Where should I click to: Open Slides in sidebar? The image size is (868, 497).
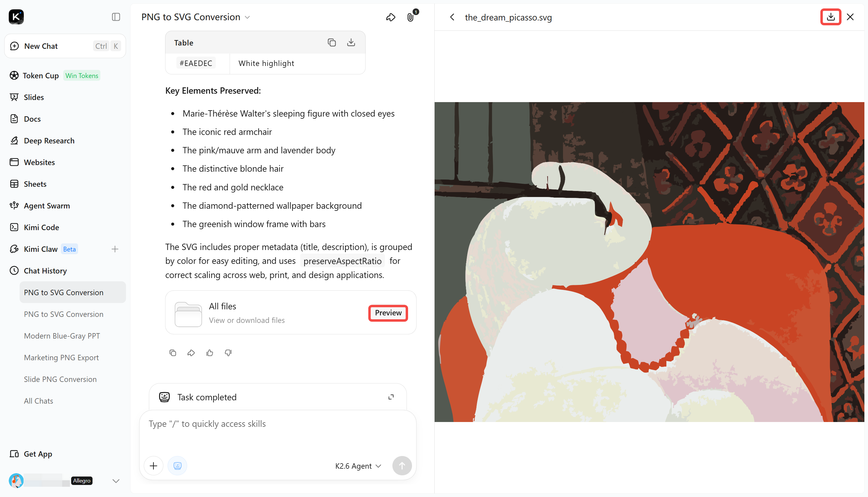(x=34, y=97)
